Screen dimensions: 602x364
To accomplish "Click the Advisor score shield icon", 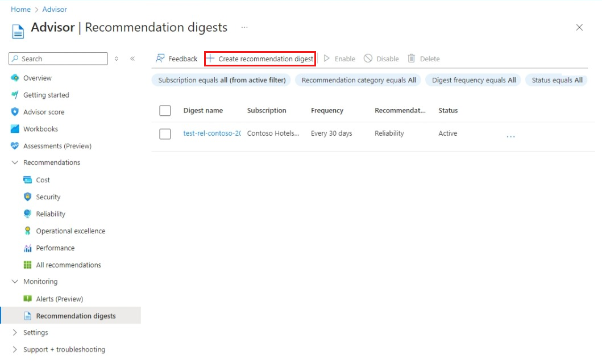I will pyautogui.click(x=15, y=112).
